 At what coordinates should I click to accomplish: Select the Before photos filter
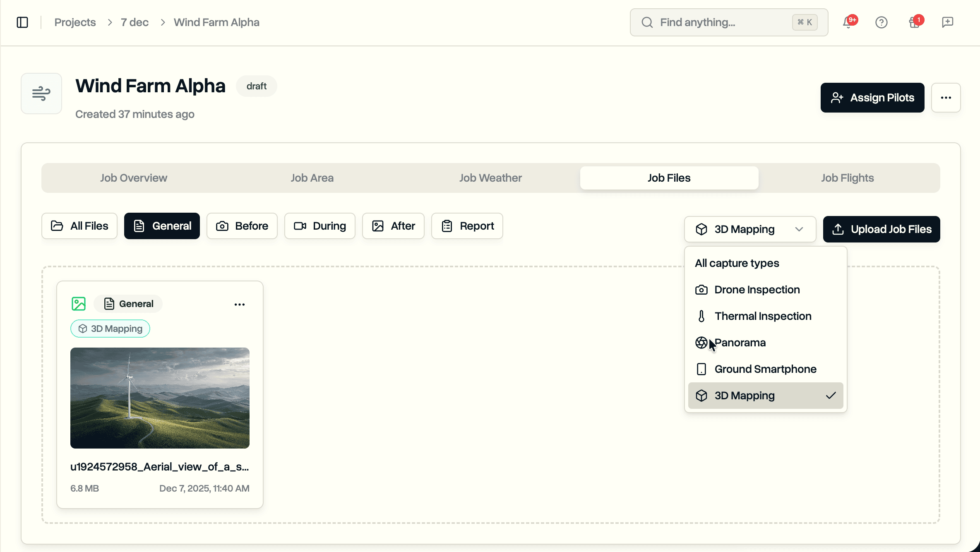242,226
